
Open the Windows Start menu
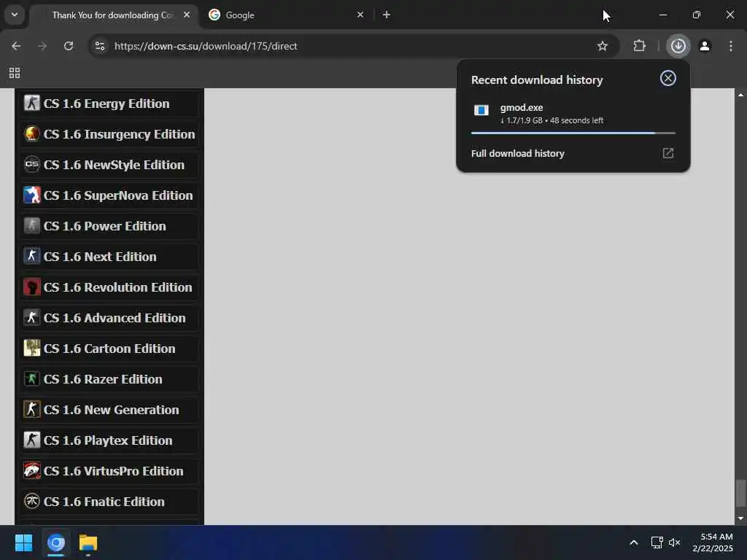point(23,542)
